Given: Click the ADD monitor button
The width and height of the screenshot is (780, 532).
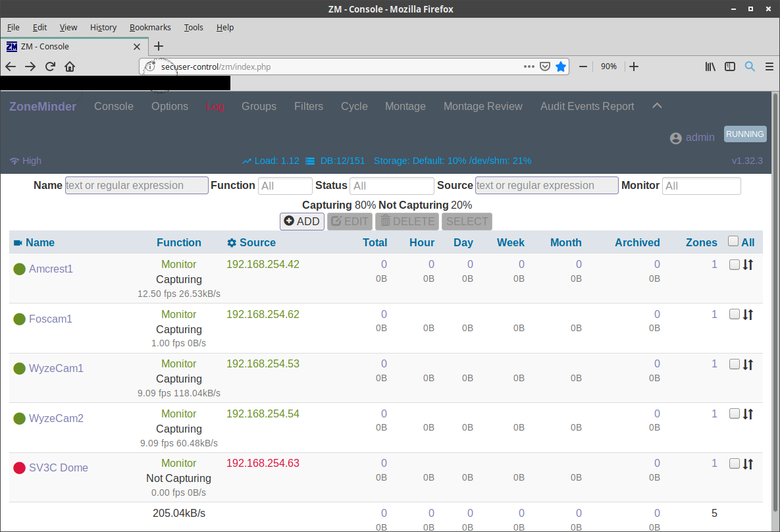Looking at the screenshot, I should tap(302, 221).
